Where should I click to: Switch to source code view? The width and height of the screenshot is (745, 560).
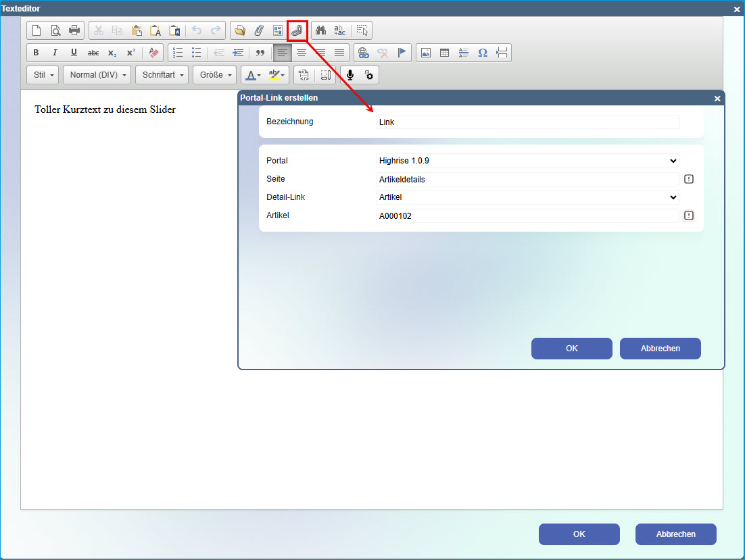tap(304, 75)
